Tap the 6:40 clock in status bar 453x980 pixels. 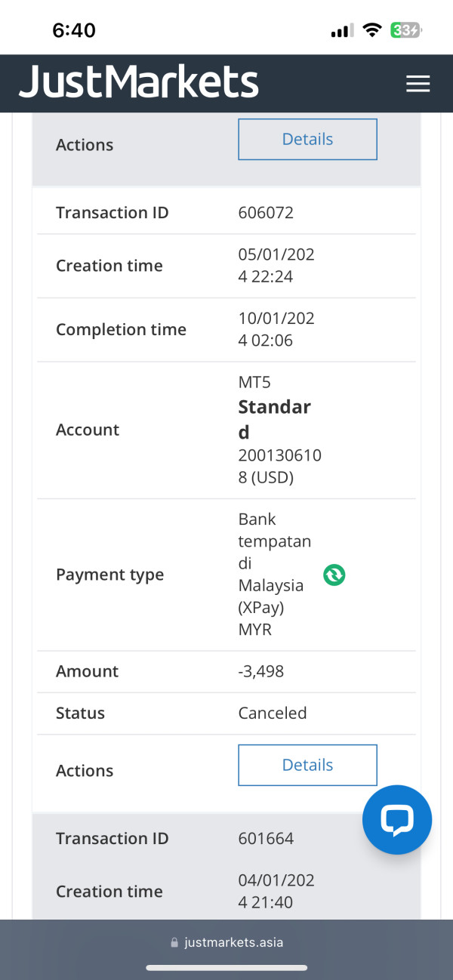(x=74, y=30)
